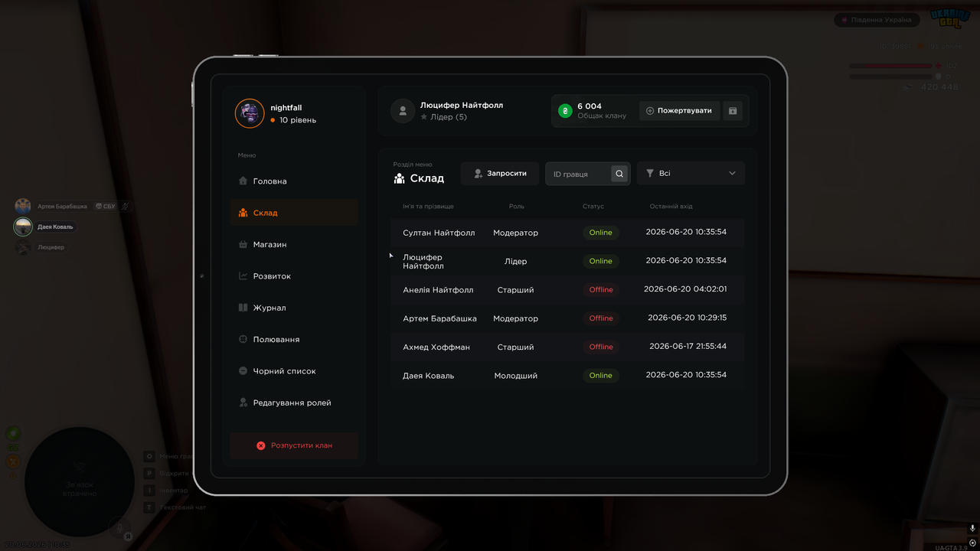980x551 pixels.
Task: Click the Лідер role cell in table
Action: coord(515,261)
